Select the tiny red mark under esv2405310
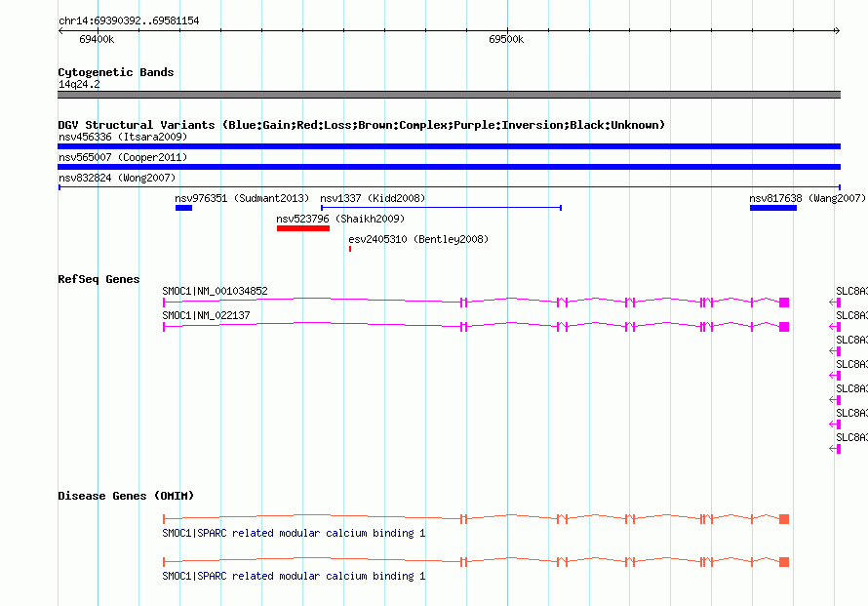Viewport: 868px width, 606px height. point(350,249)
